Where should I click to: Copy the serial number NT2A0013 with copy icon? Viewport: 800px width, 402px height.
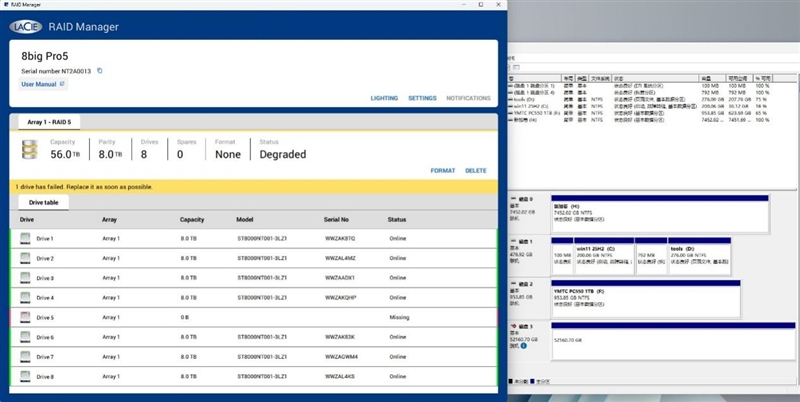point(99,71)
